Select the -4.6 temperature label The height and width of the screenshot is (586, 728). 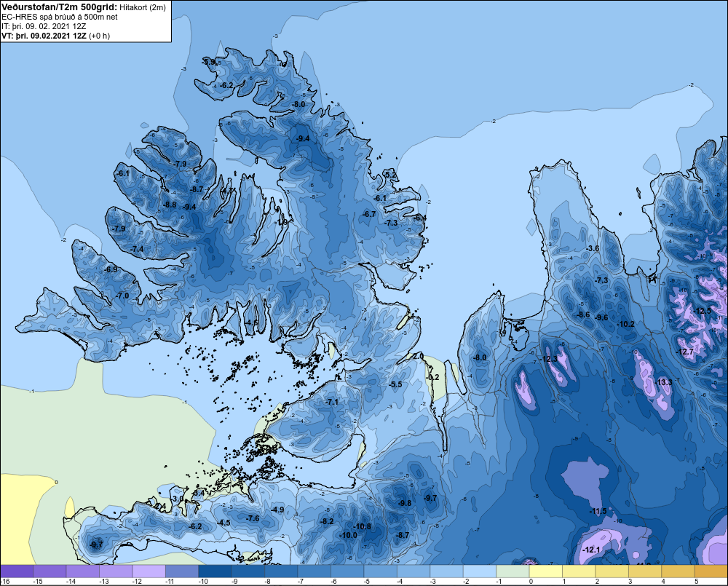(252, 322)
